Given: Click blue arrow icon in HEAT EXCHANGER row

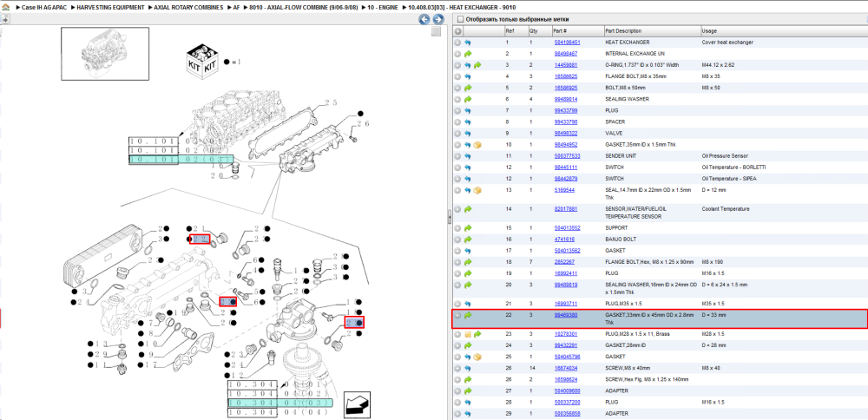Looking at the screenshot, I should (468, 43).
